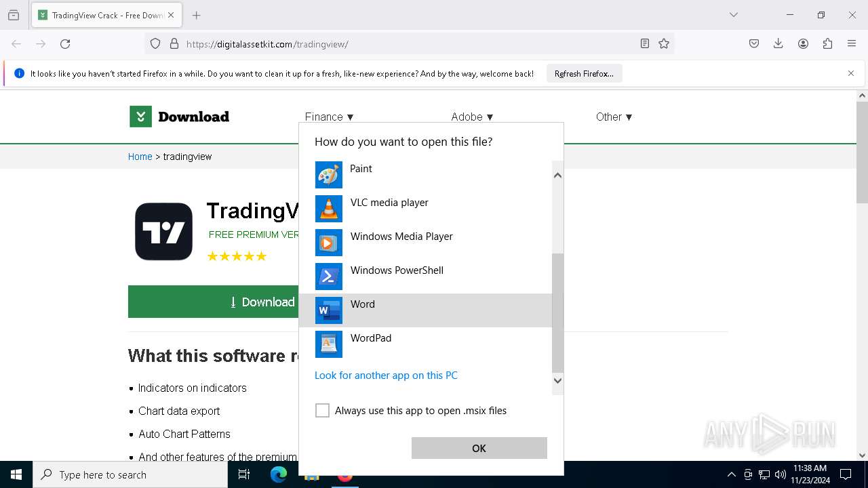
Task: Click Firefox reload page icon
Action: click(65, 44)
